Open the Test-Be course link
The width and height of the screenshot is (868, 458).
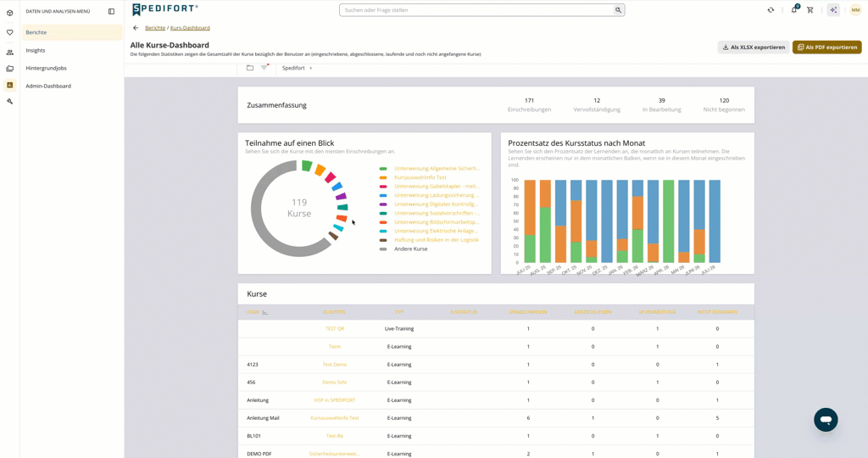tap(334, 436)
